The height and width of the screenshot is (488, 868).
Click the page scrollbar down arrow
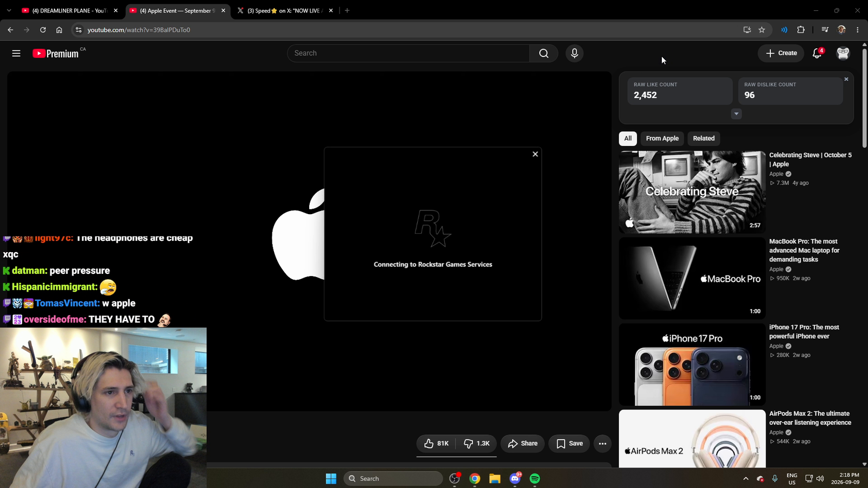click(864, 464)
